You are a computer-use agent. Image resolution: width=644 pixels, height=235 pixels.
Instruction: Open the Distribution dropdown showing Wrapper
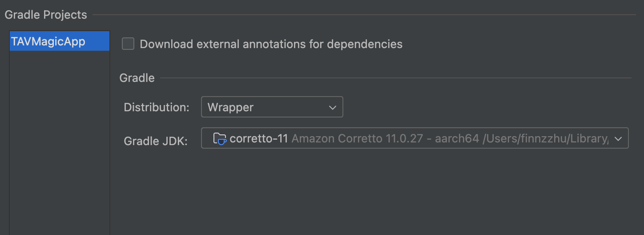(272, 107)
